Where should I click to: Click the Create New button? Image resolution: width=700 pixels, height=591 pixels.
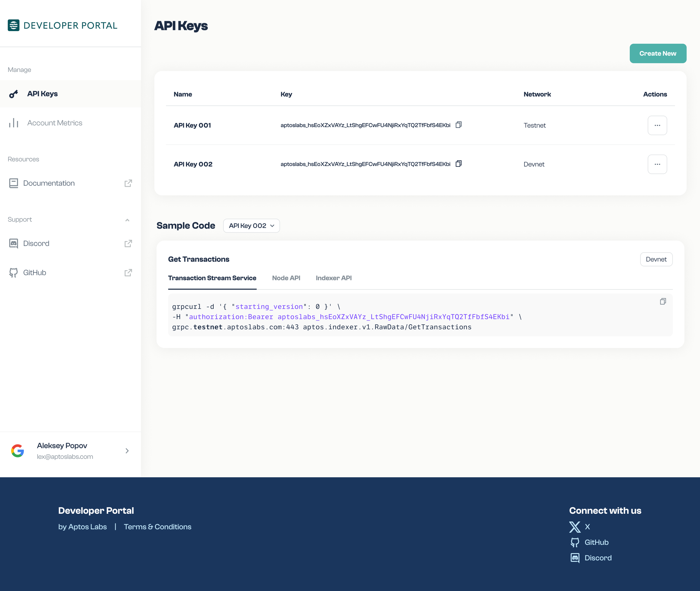click(x=658, y=53)
